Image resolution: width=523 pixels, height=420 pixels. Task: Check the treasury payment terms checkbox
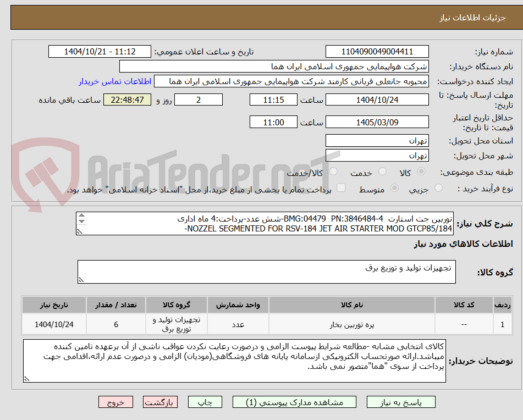coord(340,188)
